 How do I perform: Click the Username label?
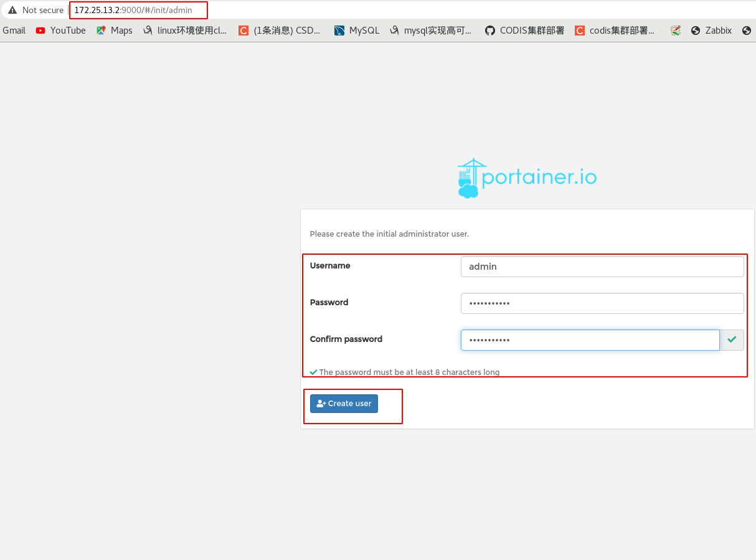coord(330,265)
